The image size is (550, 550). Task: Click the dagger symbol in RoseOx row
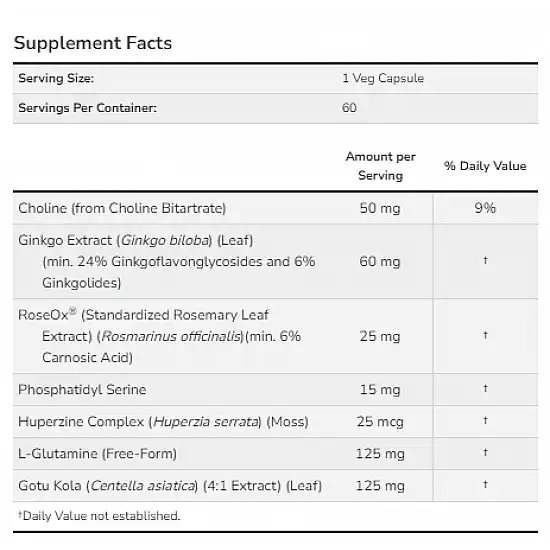click(485, 335)
